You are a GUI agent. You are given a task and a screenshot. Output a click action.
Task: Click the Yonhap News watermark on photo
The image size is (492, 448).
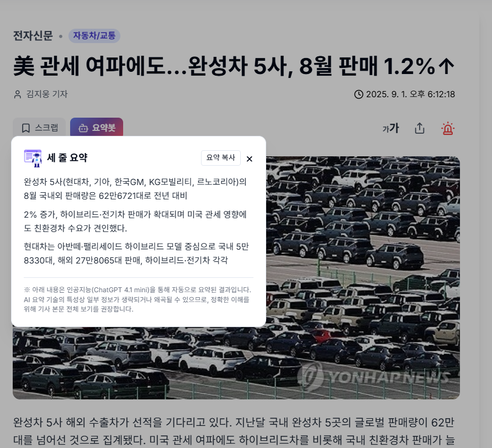(x=373, y=376)
